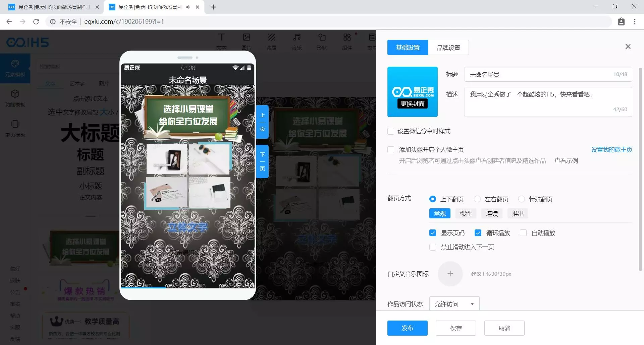Screen dimensions: 644x345
Task: Select the 组件 components tool icon
Action: coord(347,41)
